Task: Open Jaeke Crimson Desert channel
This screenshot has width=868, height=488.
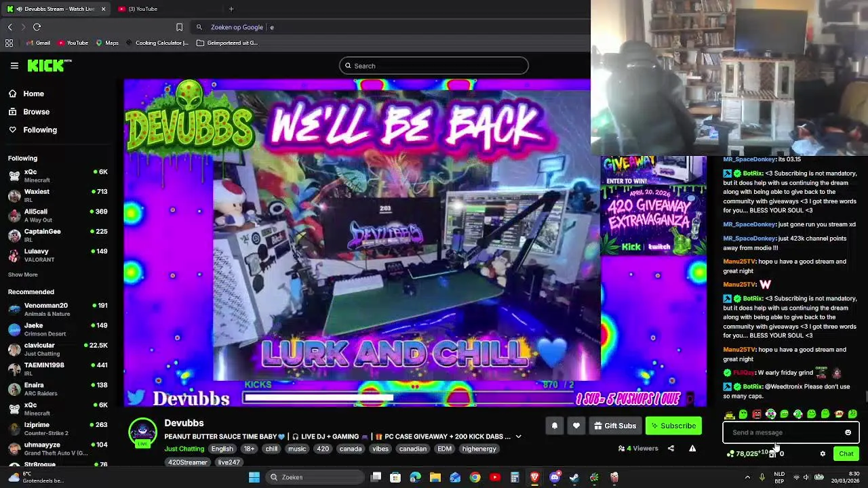Action: pos(58,329)
